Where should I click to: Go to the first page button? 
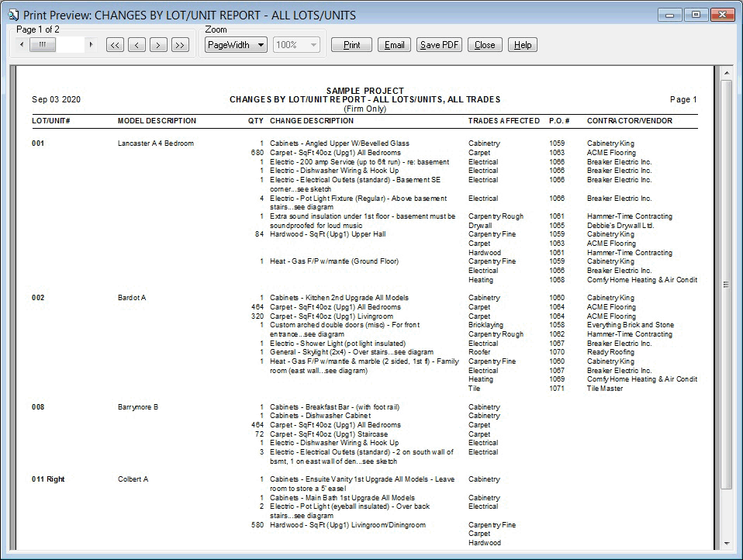pos(115,45)
